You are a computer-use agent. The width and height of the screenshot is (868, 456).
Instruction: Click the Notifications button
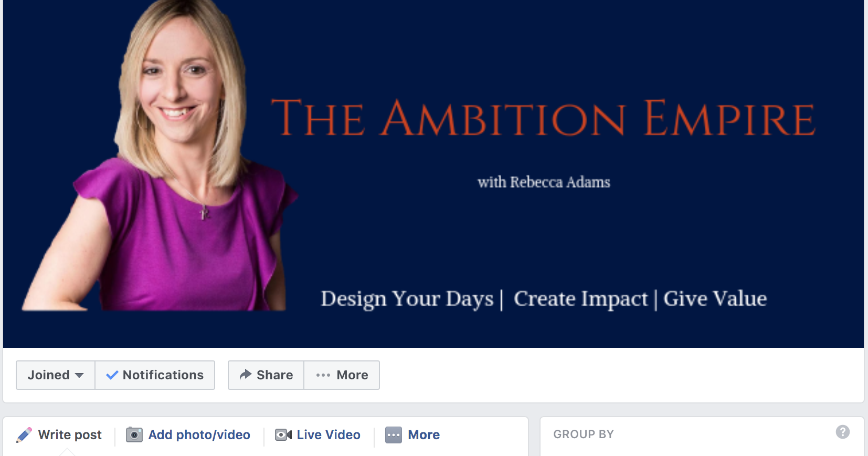coord(155,375)
